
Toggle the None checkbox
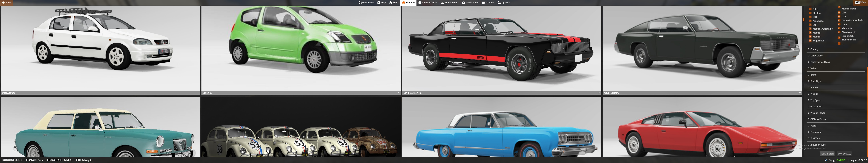tap(839, 24)
